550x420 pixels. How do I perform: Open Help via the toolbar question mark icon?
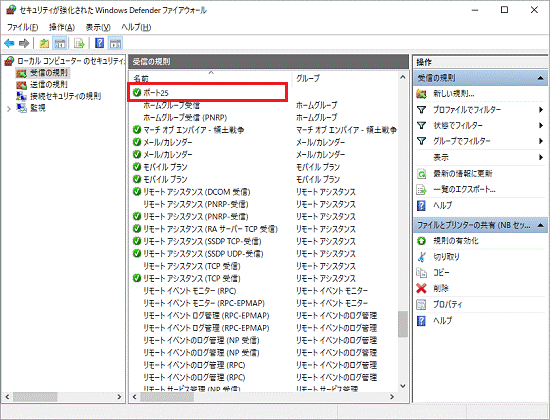click(x=100, y=44)
